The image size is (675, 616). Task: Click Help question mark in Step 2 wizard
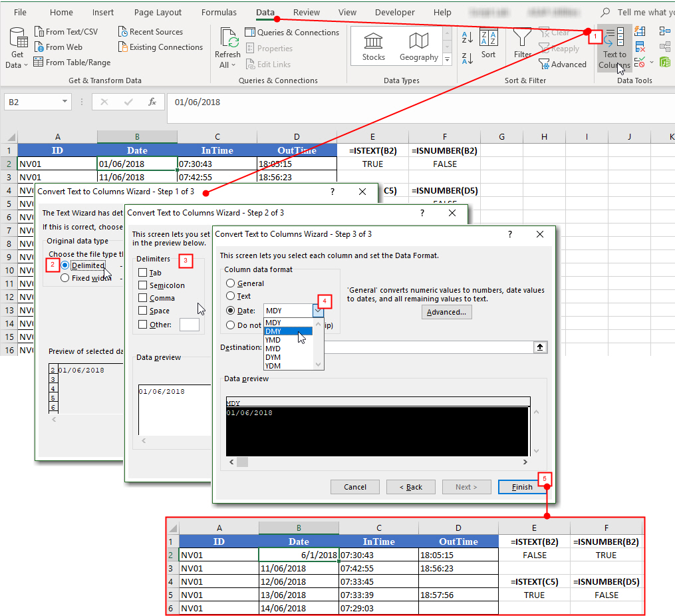click(x=422, y=213)
